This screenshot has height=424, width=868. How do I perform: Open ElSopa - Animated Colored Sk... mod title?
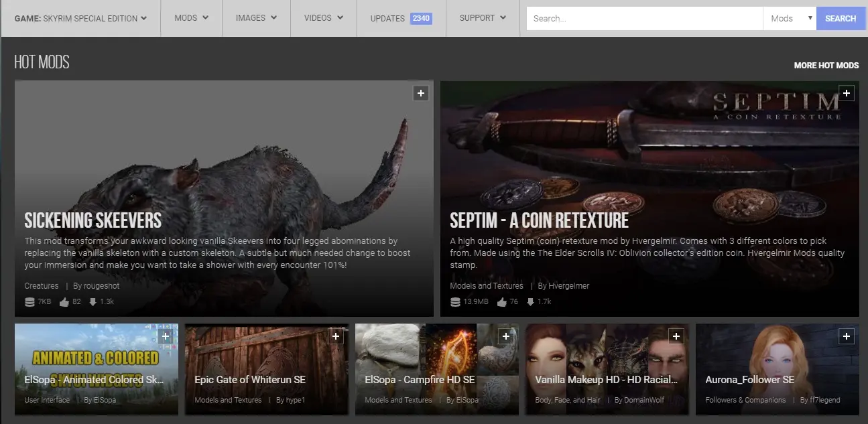(x=94, y=380)
